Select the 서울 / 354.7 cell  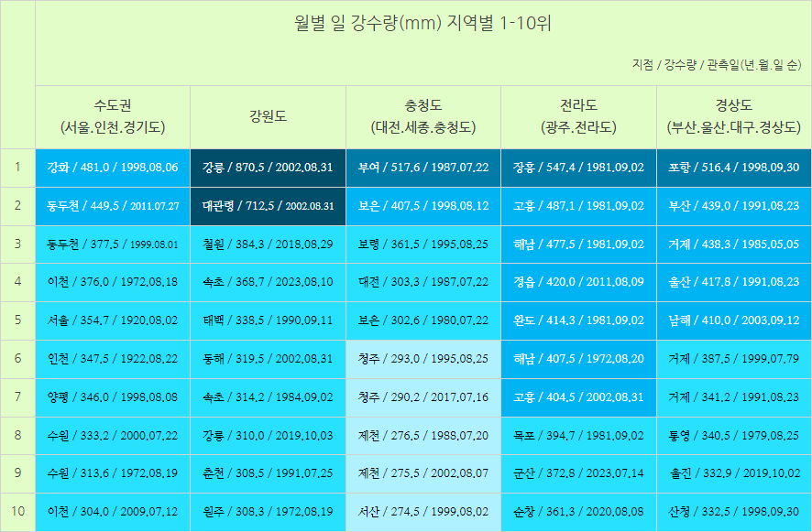pos(112,320)
